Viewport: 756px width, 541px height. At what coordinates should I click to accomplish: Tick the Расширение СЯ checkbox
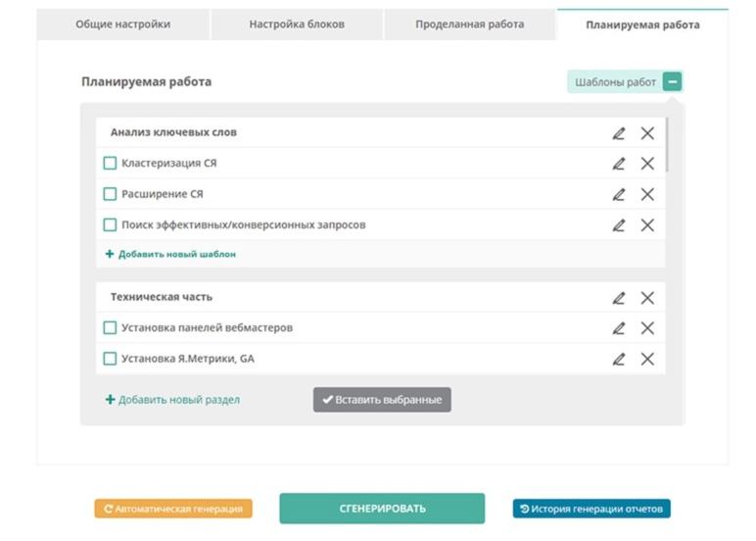pyautogui.click(x=110, y=194)
